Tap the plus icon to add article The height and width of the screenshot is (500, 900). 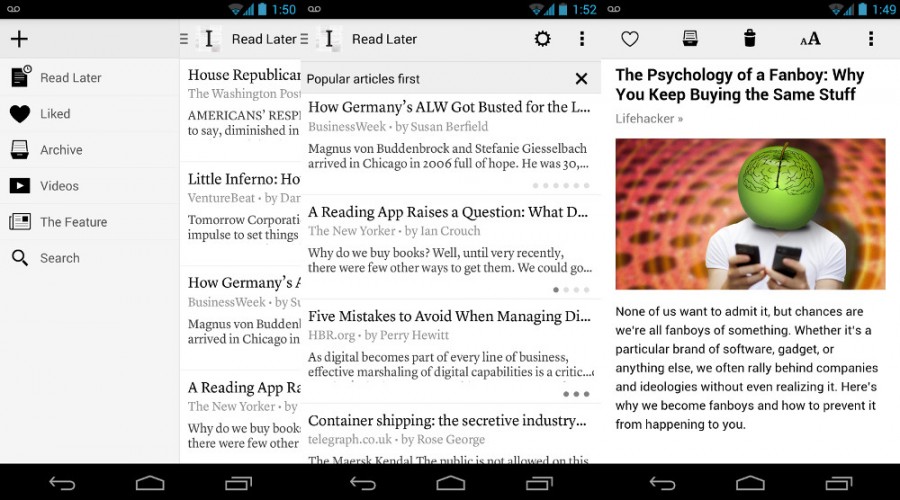click(19, 40)
